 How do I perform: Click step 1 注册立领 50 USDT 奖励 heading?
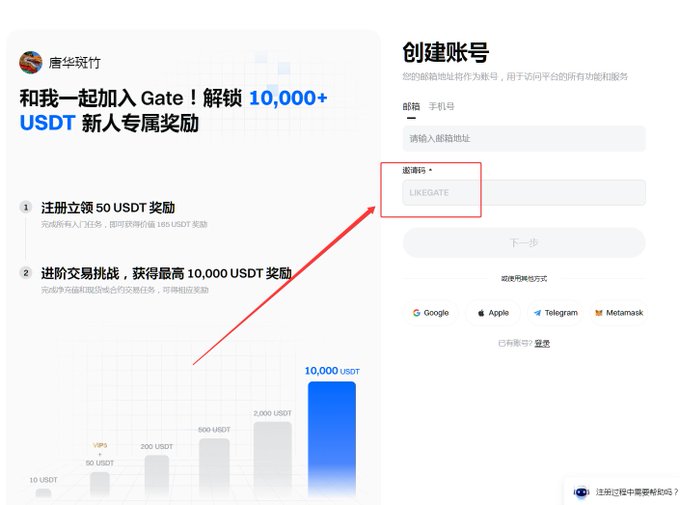[108, 208]
